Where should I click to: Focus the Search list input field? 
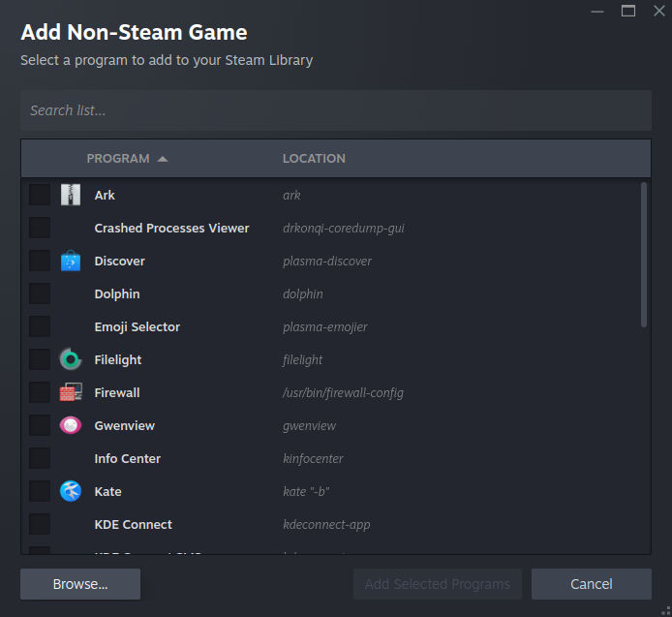click(335, 110)
